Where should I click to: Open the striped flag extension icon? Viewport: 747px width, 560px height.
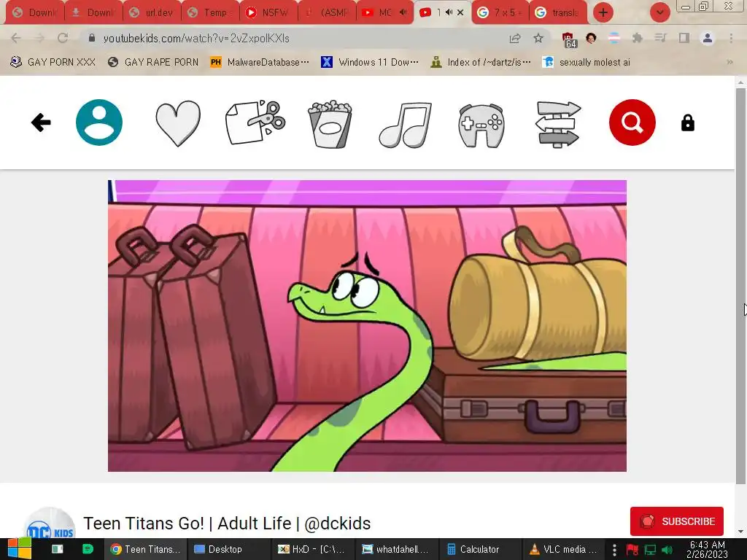click(x=614, y=38)
